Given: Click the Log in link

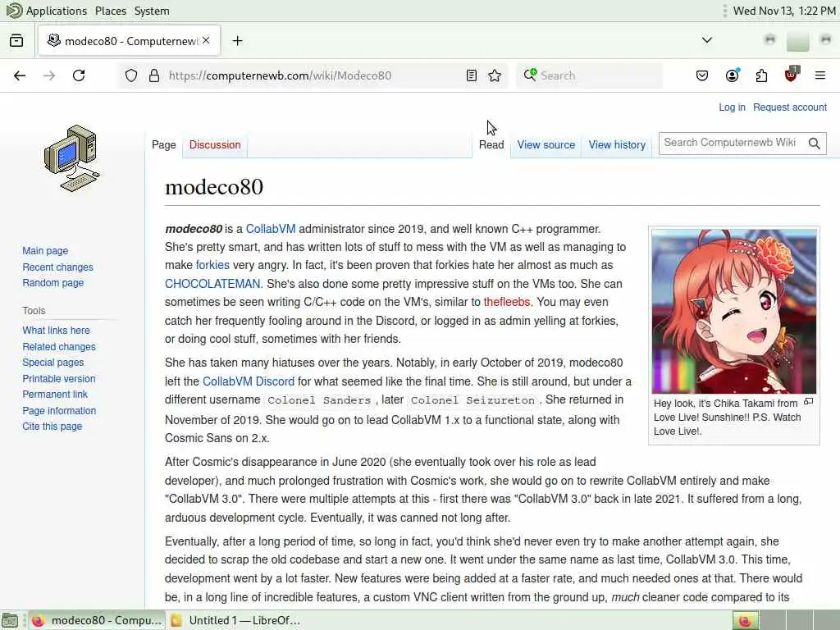Looking at the screenshot, I should click(732, 107).
